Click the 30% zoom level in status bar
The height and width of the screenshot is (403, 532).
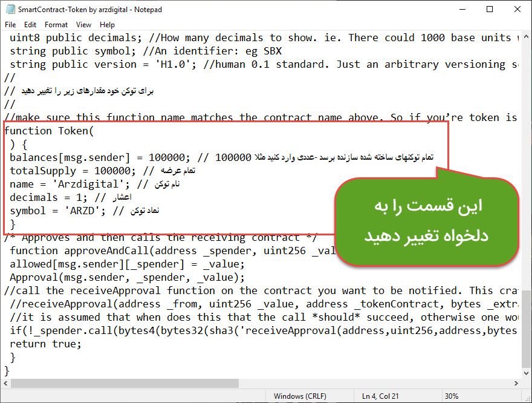451,396
